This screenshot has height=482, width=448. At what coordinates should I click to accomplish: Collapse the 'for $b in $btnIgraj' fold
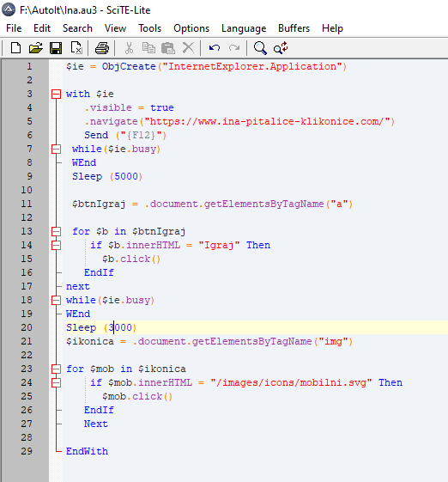pos(56,231)
